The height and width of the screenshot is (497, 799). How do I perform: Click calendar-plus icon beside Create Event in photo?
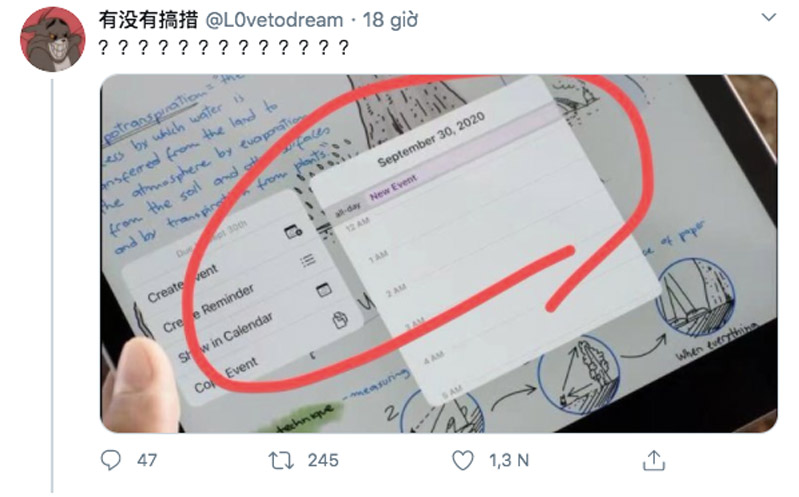pyautogui.click(x=294, y=232)
